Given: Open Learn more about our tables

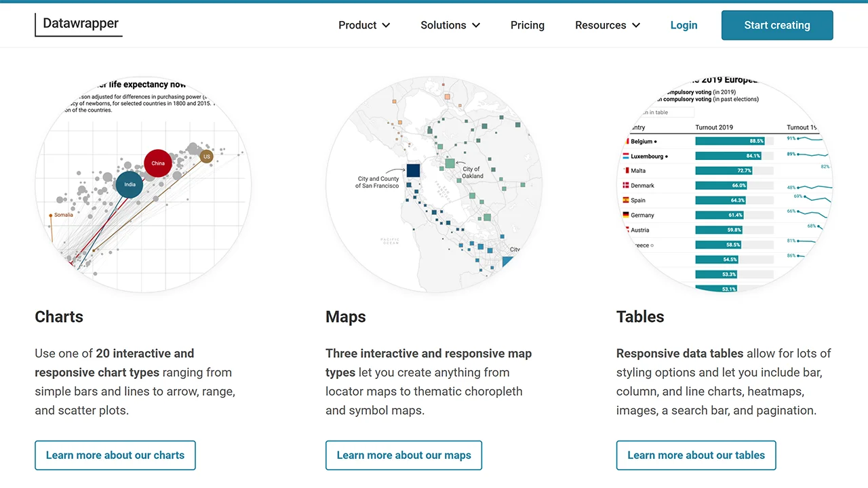Looking at the screenshot, I should pos(696,455).
